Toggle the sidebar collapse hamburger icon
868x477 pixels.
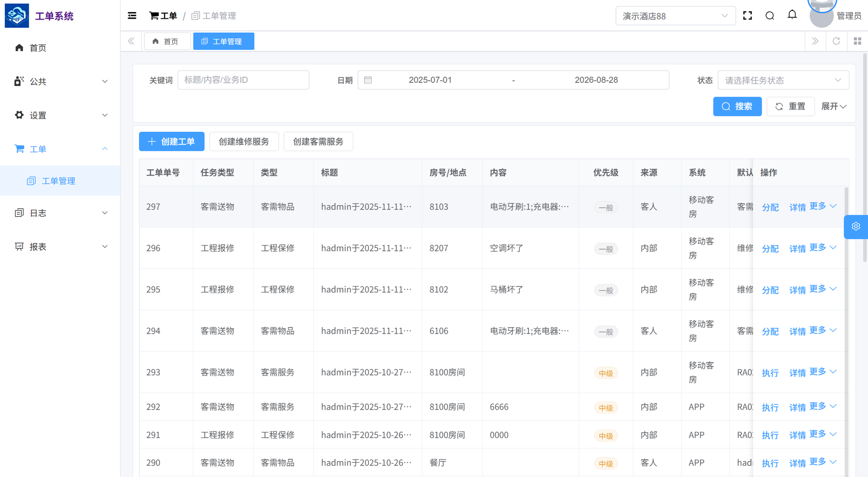click(132, 16)
